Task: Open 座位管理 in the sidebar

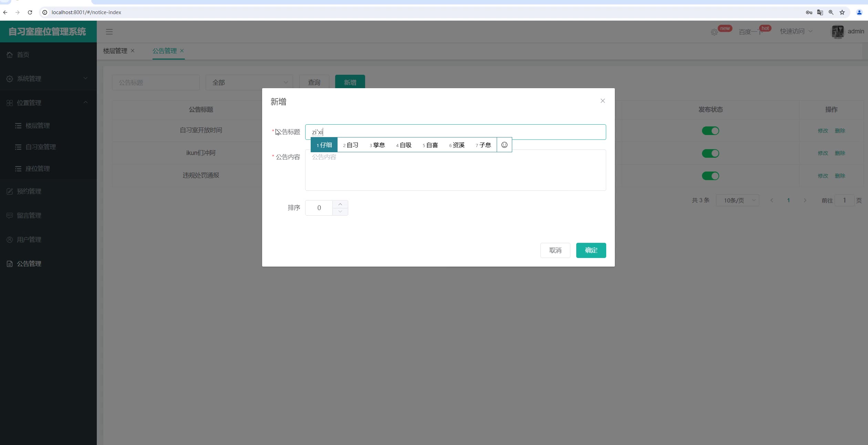Action: (38, 169)
